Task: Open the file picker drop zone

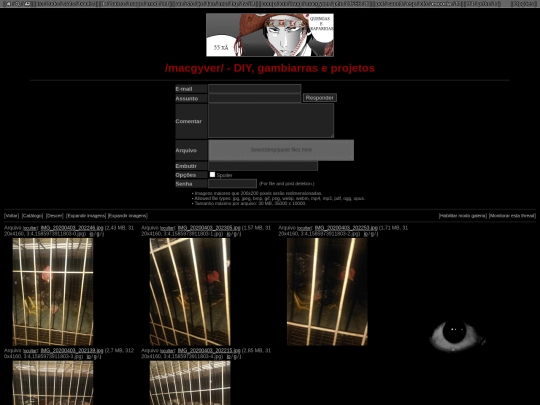Action: click(281, 150)
